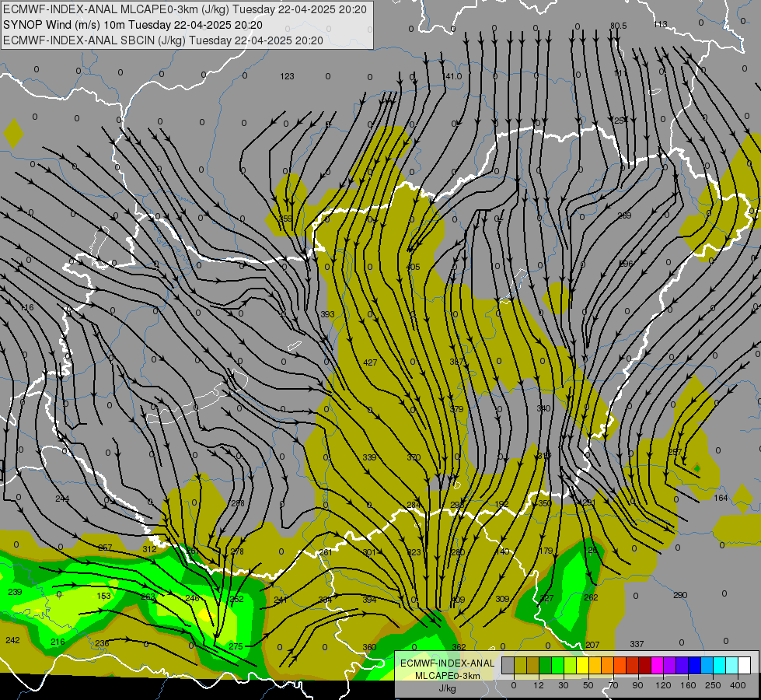Click the map value '359'
The height and width of the screenshot is (700, 761).
point(286,219)
